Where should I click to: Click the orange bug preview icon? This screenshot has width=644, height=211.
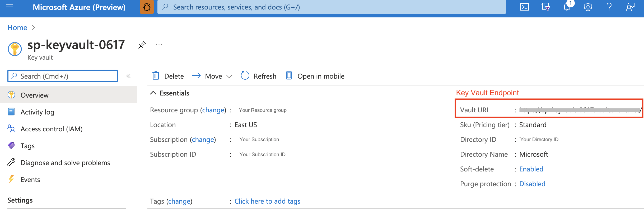147,7
